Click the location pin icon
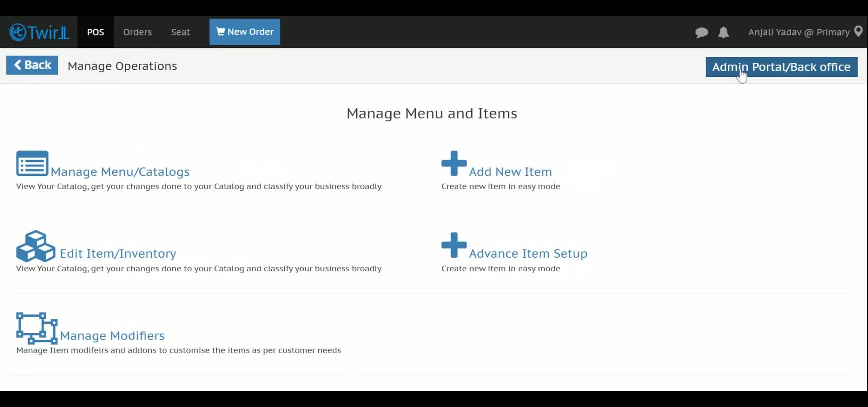The width and height of the screenshot is (868, 407). pyautogui.click(x=859, y=32)
